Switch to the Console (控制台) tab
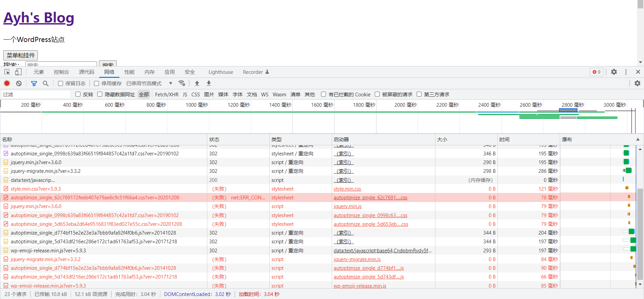644x299 pixels. pyautogui.click(x=61, y=72)
